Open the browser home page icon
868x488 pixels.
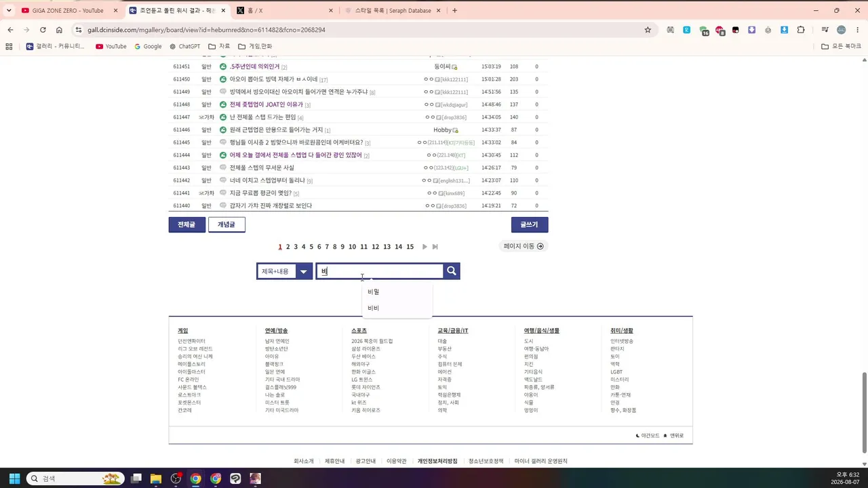tap(59, 30)
